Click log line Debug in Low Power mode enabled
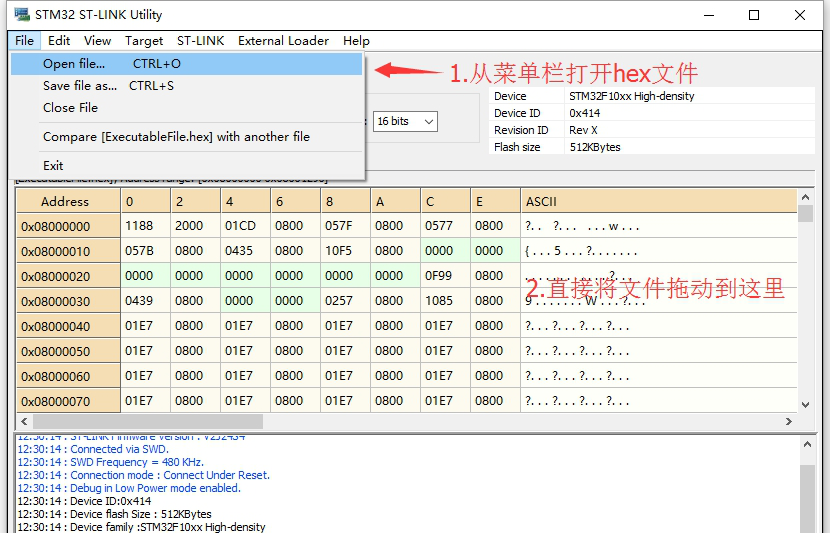Image resolution: width=830 pixels, height=554 pixels. pyautogui.click(x=129, y=488)
